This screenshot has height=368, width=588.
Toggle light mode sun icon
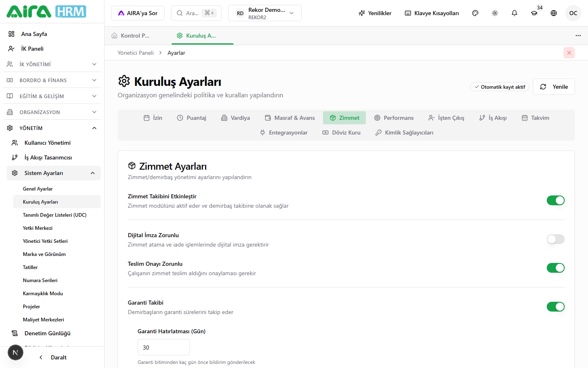pos(495,13)
